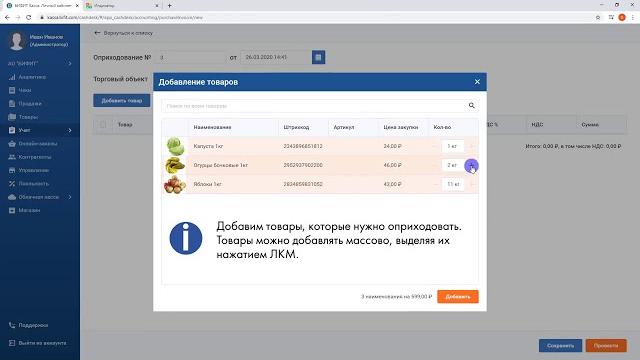Expand Облачная касса submenu chevron
The width and height of the screenshot is (640, 360).
coord(70,197)
